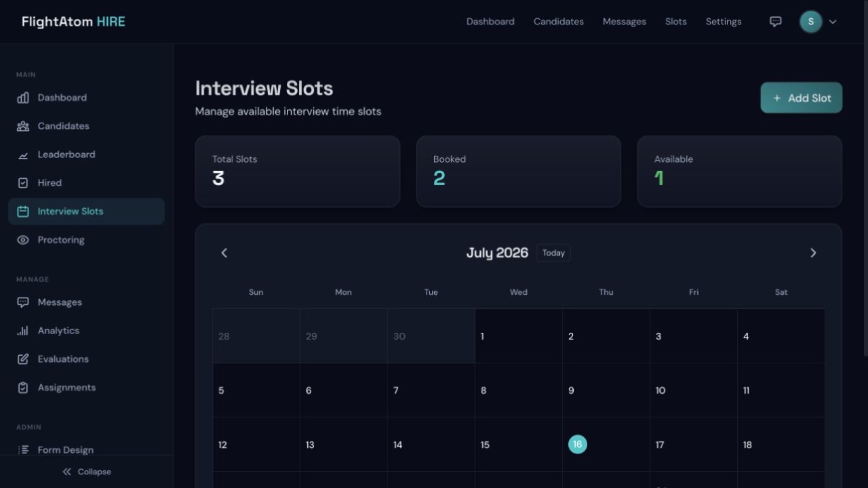Click the FlightAtom HIRE logo

tap(73, 22)
